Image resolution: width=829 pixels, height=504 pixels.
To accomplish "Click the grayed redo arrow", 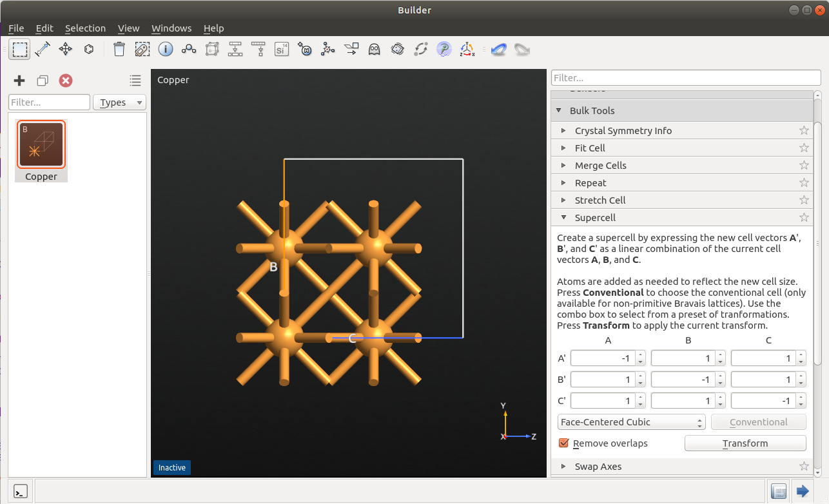I will click(x=522, y=49).
